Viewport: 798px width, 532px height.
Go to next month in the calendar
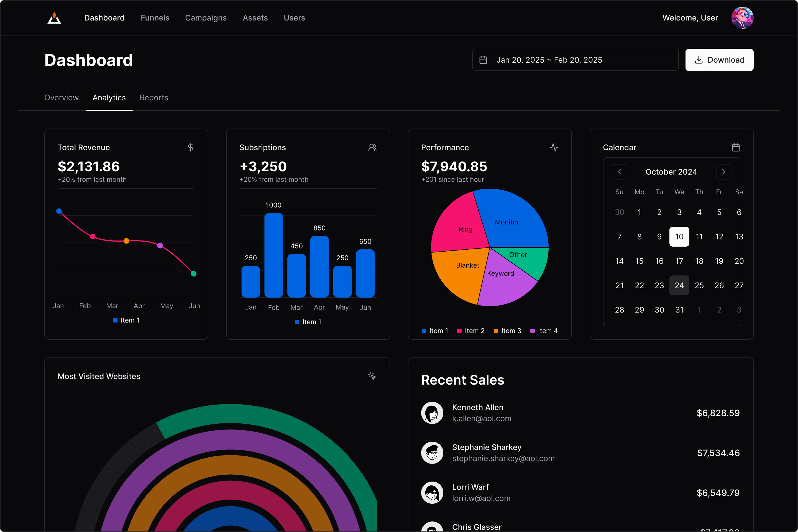point(724,172)
